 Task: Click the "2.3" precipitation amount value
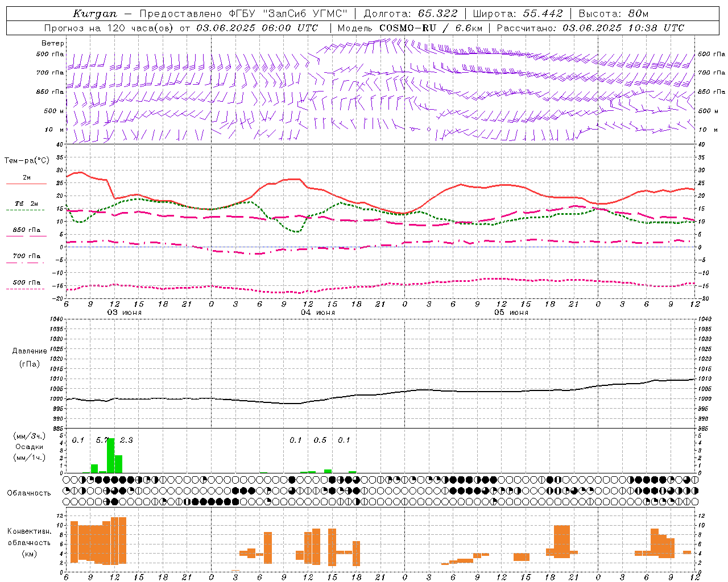coord(126,440)
